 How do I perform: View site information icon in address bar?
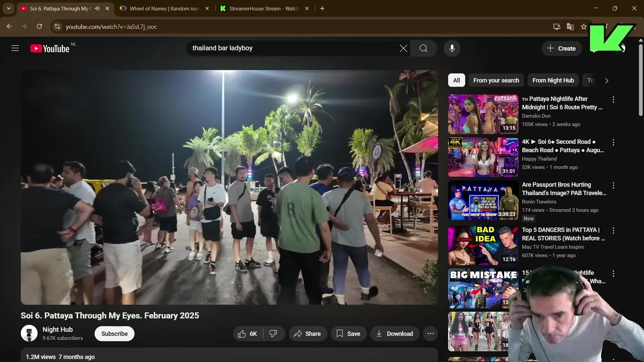click(x=57, y=27)
